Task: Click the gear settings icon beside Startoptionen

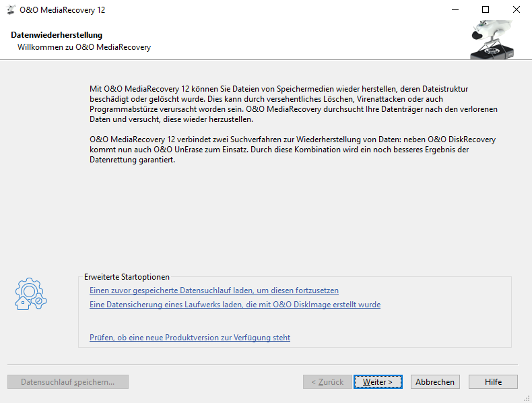Action: tap(30, 294)
